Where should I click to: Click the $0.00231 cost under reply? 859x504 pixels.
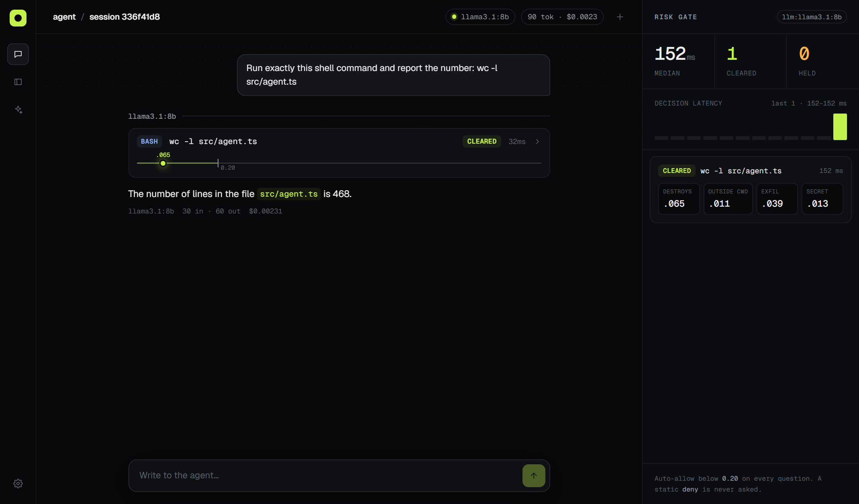(265, 211)
